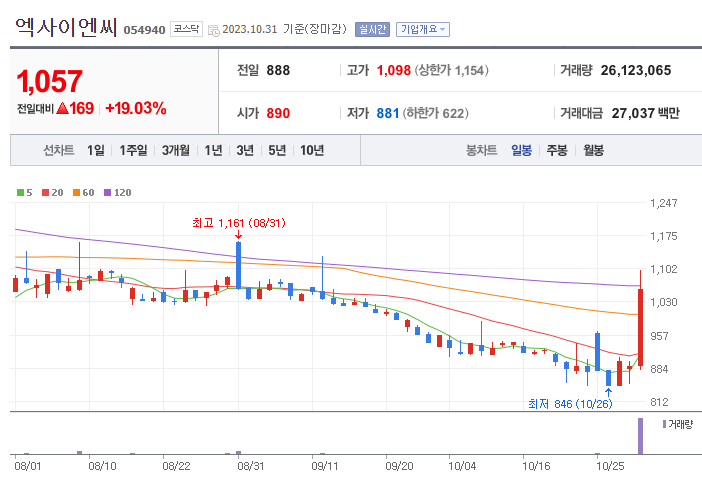Image resolution: width=702 pixels, height=491 pixels.
Task: Click the 거래대금 value 27,037 백만
Action: click(646, 113)
